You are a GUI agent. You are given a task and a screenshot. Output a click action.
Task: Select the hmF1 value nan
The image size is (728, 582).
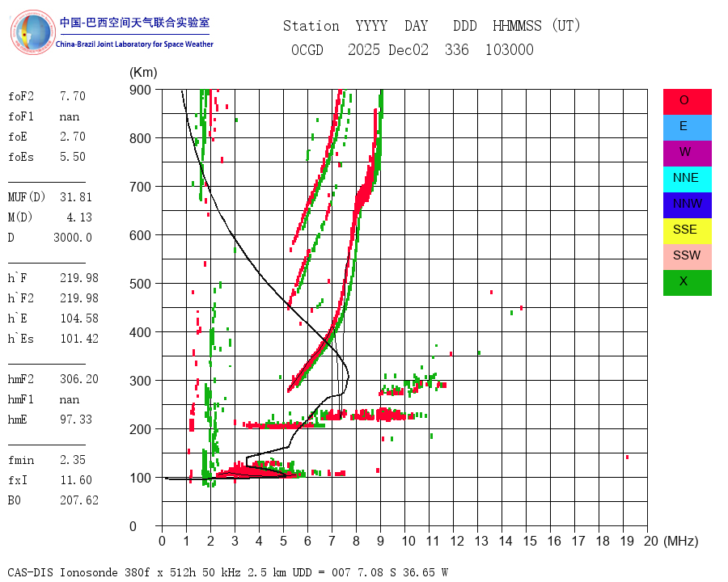70,399
